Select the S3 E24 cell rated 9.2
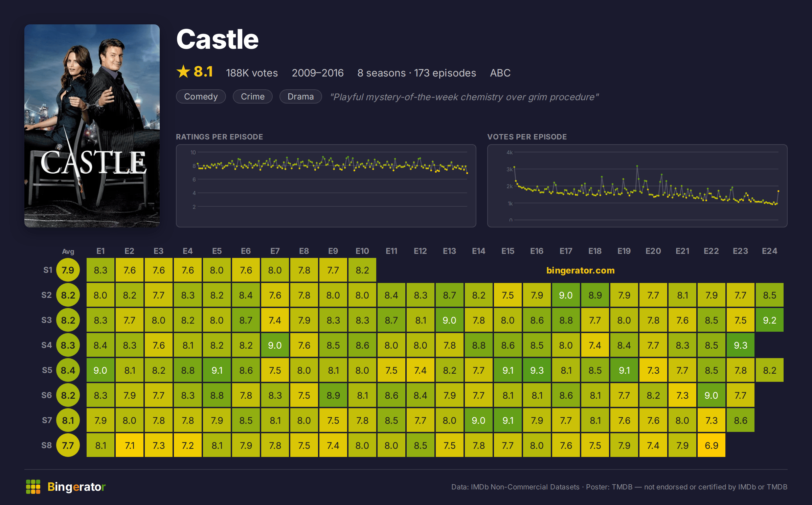812x505 pixels. tap(769, 320)
